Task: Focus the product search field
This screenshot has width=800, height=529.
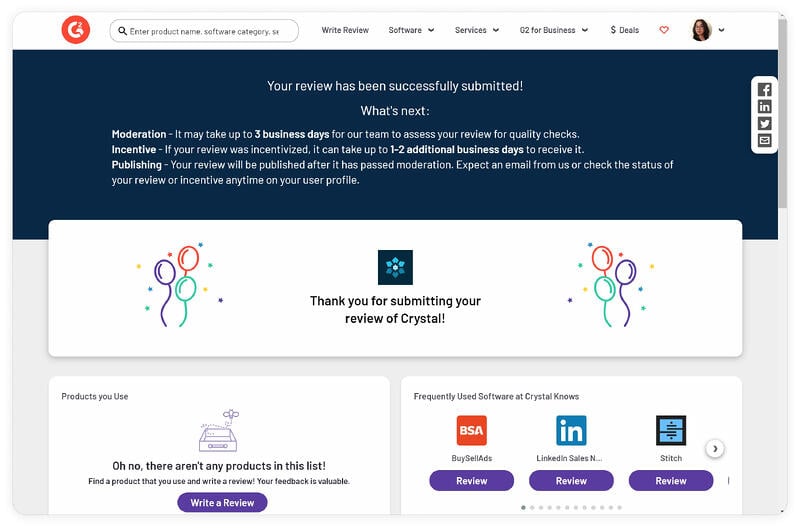Action: tap(204, 31)
